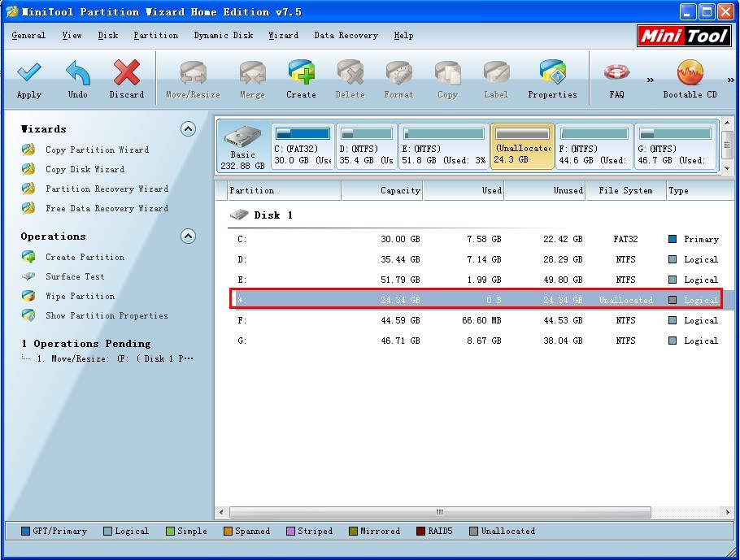Click the MiniTool logo
This screenshot has height=560, width=740.
tap(684, 36)
